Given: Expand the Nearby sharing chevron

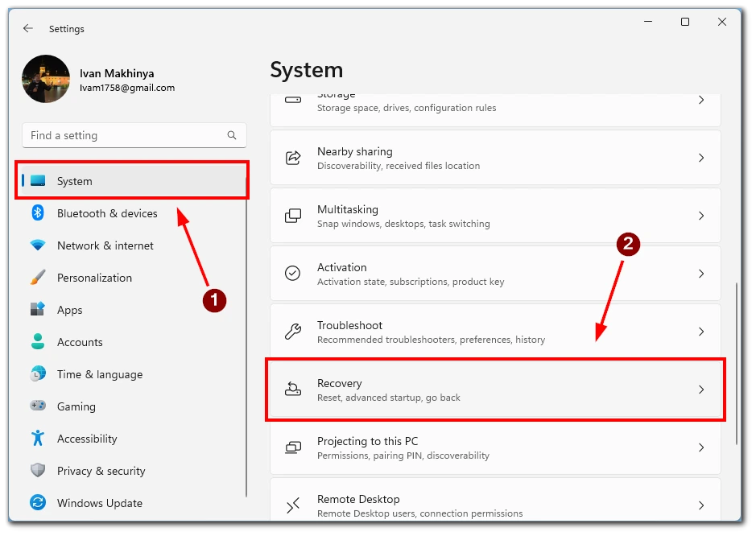Looking at the screenshot, I should (x=701, y=158).
